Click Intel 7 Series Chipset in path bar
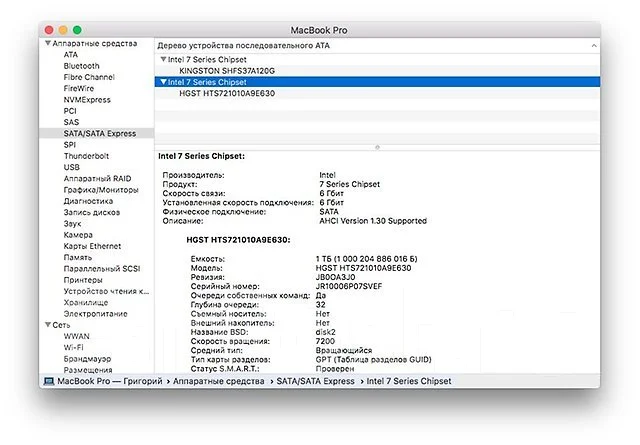 click(409, 381)
